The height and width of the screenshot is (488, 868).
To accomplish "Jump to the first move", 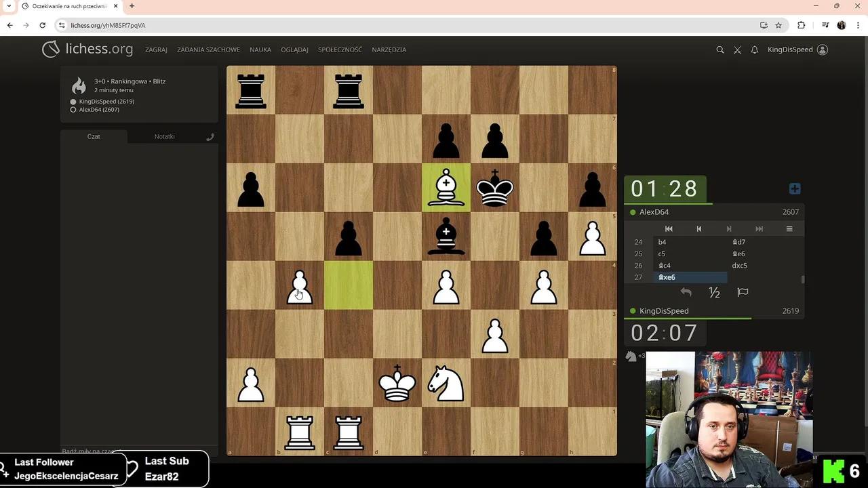I will pos(669,229).
